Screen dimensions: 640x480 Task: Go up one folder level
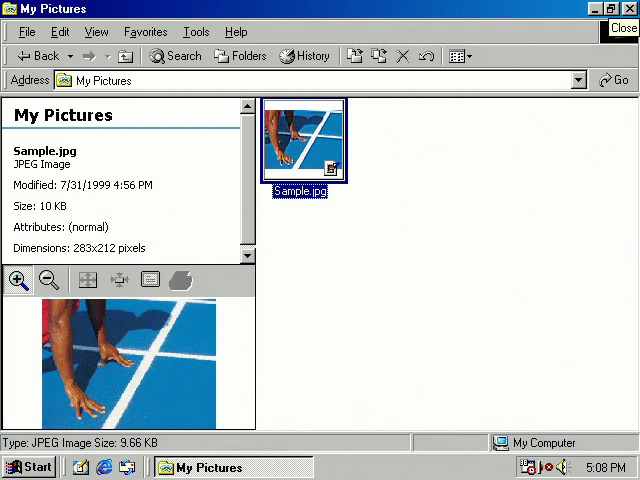click(125, 56)
